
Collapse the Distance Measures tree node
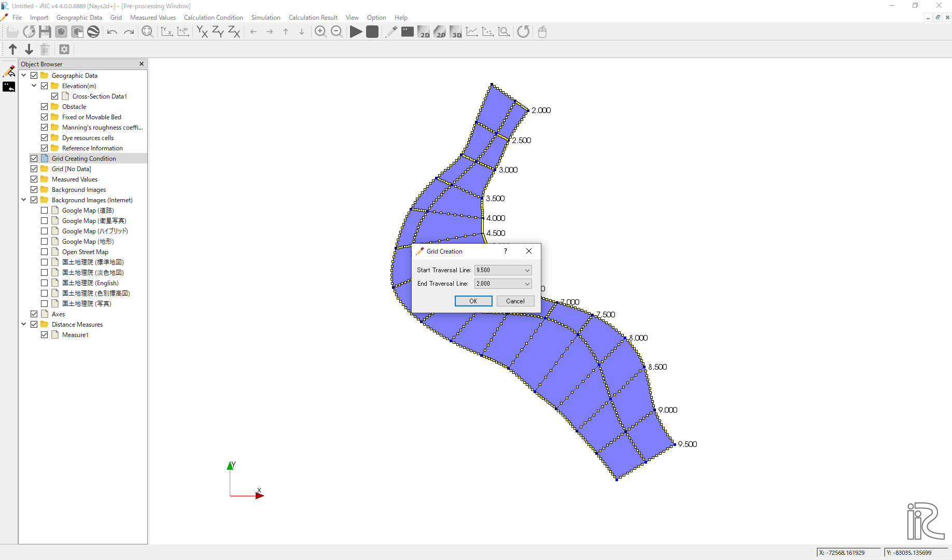click(x=24, y=325)
